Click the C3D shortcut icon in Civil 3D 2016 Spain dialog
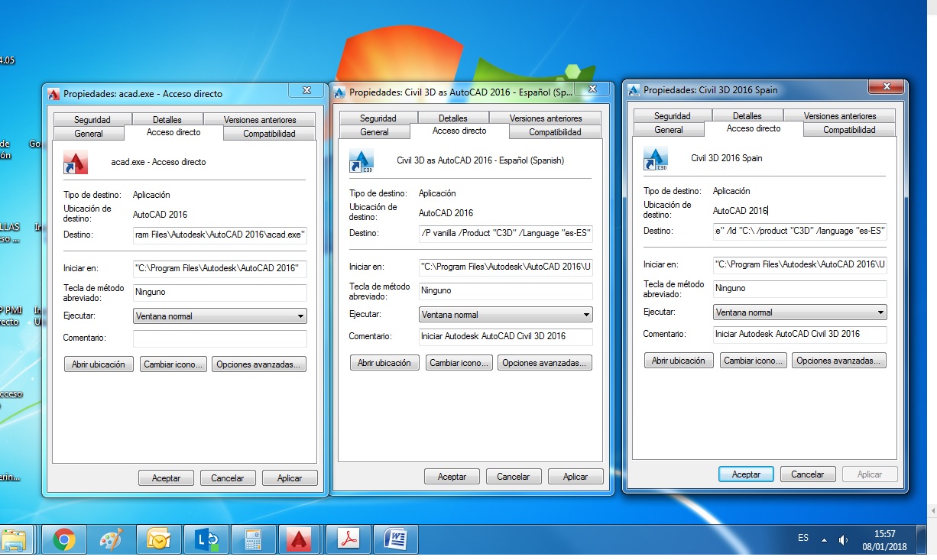Image resolution: width=937 pixels, height=560 pixels. pos(656,158)
